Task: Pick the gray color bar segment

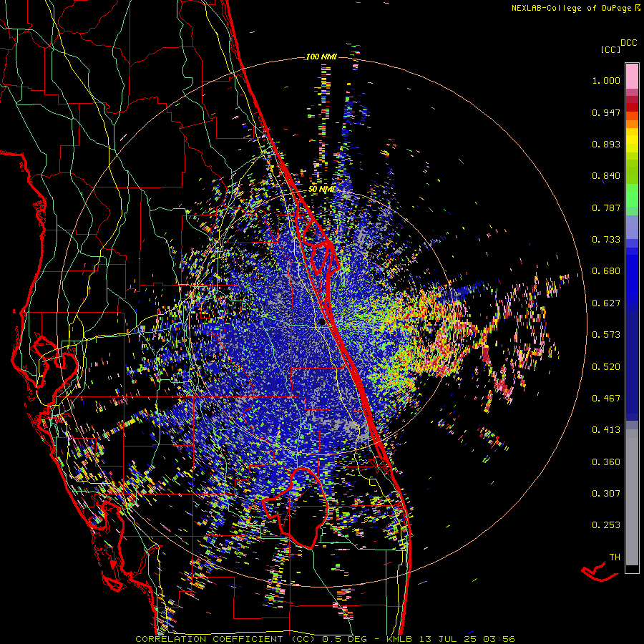Action: coord(632,497)
